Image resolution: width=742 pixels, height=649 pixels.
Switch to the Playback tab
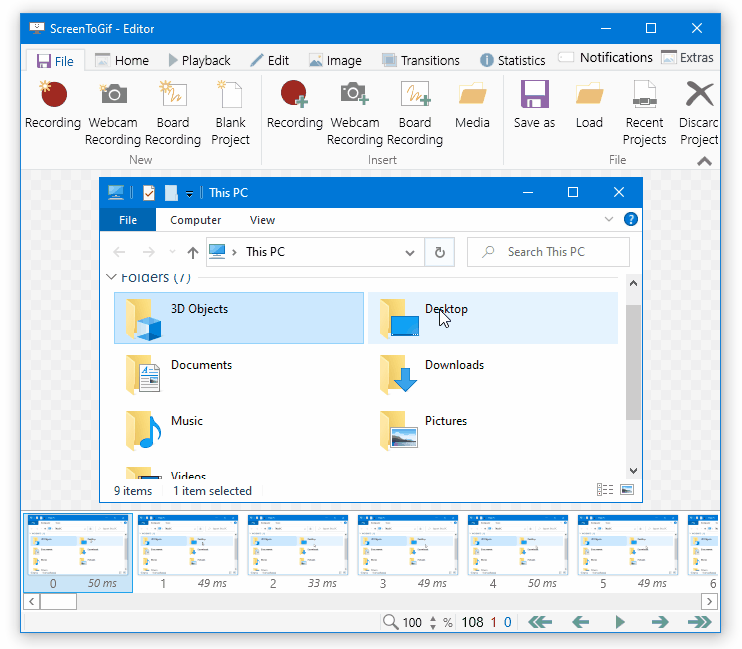coord(198,60)
